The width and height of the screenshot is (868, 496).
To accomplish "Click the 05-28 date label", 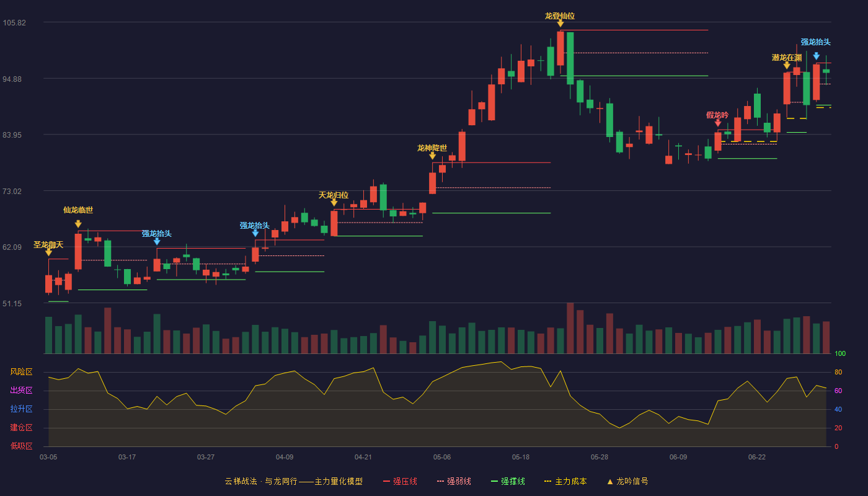I will pyautogui.click(x=600, y=457).
